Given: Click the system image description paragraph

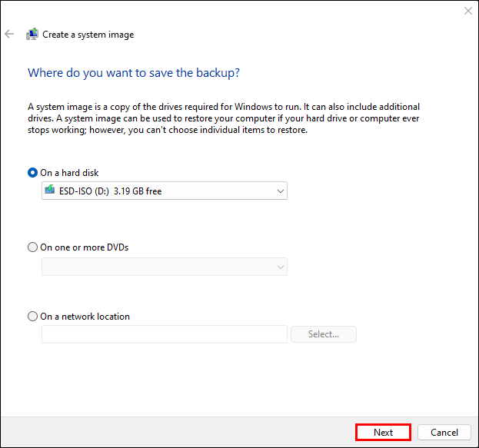Looking at the screenshot, I should click(x=223, y=118).
